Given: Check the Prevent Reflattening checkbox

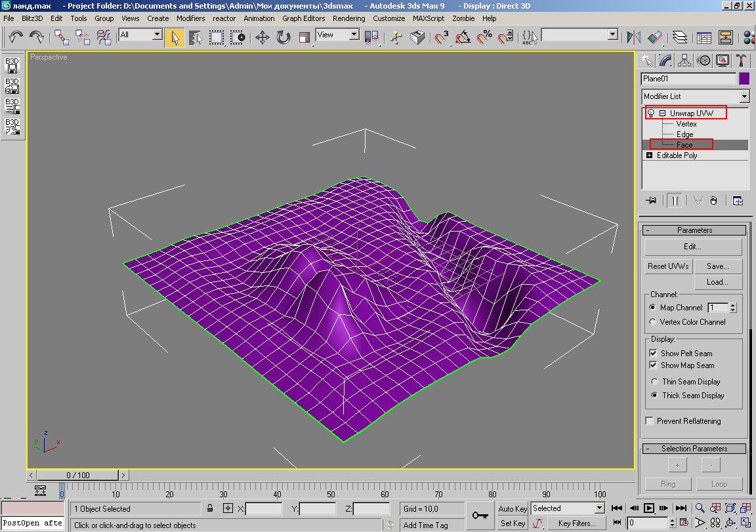Looking at the screenshot, I should tap(650, 421).
